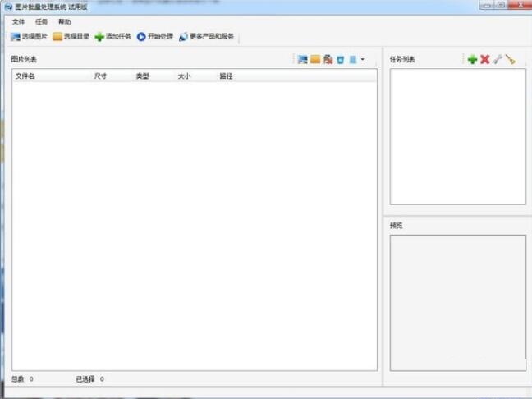Open the 帮助 (Help) menu
Image resolution: width=532 pixels, height=399 pixels.
(65, 22)
